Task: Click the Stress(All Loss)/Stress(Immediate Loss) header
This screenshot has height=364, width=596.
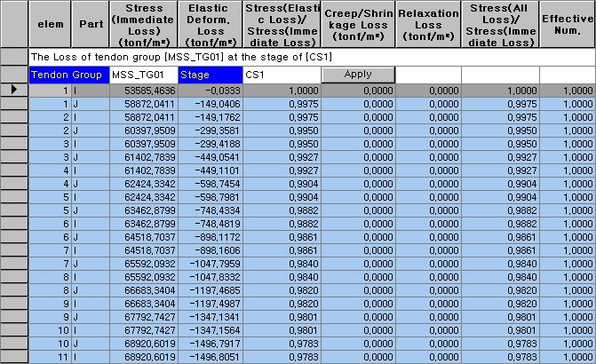Action: (500, 24)
